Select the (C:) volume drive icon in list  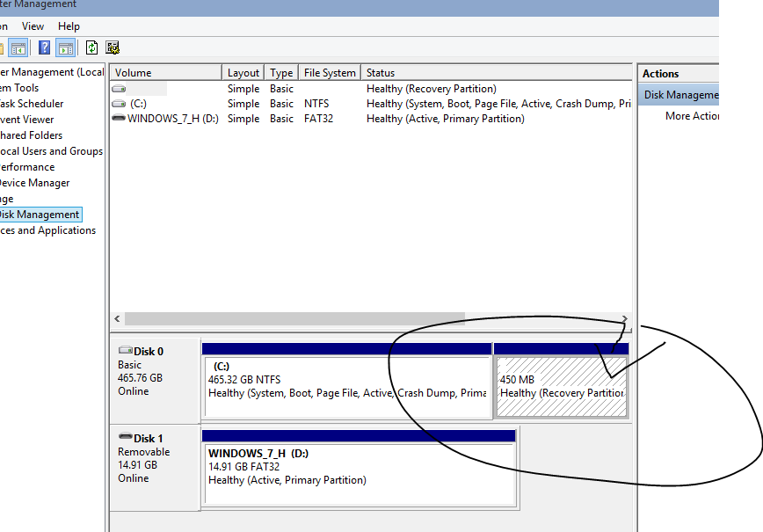119,104
